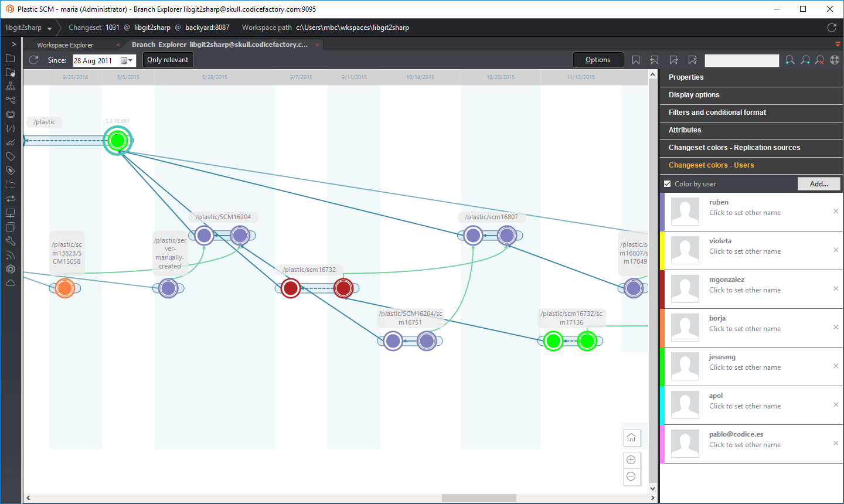Open the shelves dashed-folder icon in sidebar

click(x=10, y=185)
